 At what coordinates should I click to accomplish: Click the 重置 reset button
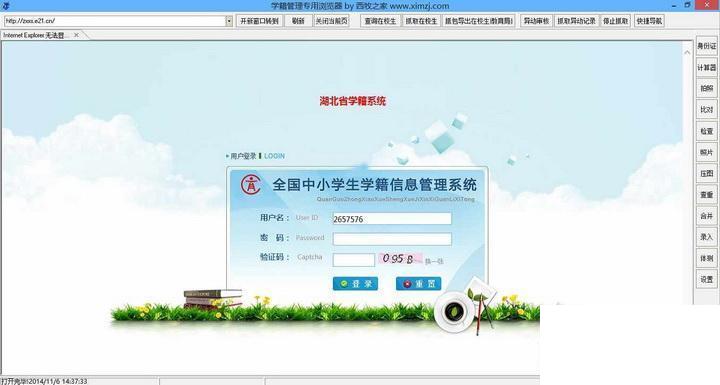click(418, 284)
